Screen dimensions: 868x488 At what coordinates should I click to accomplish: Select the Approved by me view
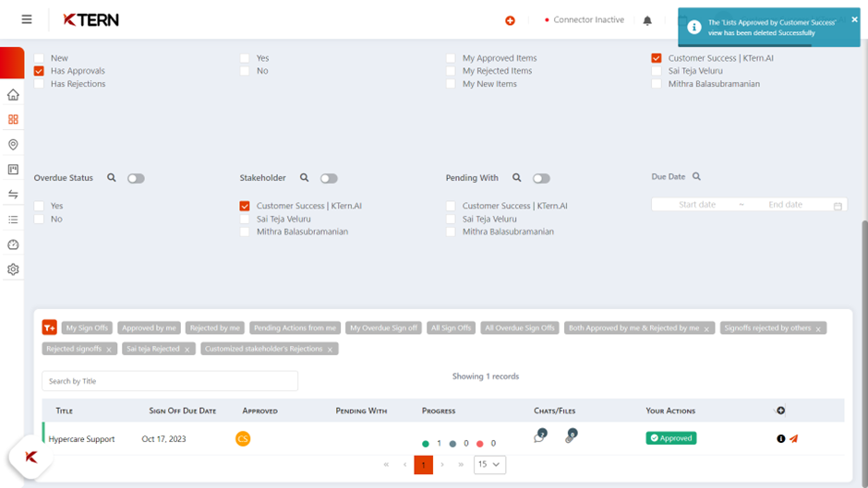point(149,328)
